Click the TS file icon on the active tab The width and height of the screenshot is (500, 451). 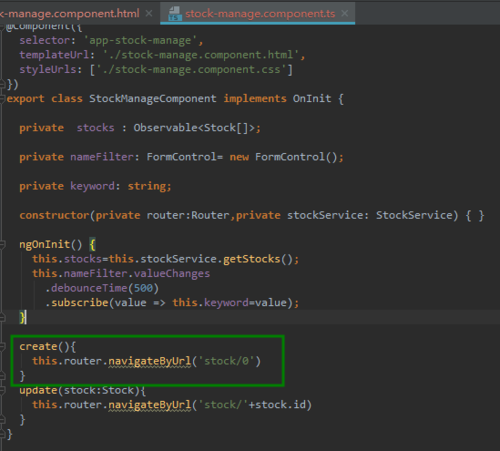coord(175,14)
